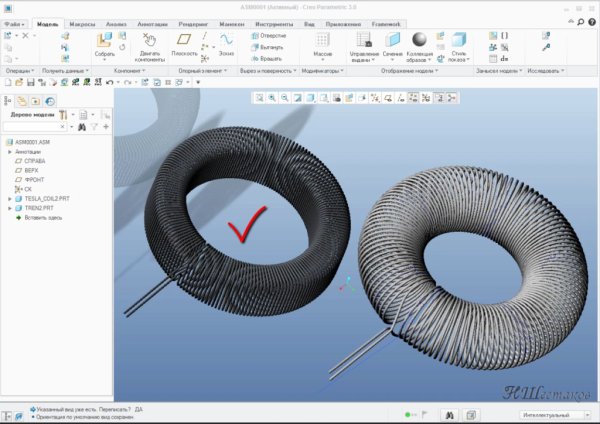Viewport: 600px width, 424px height.
Task: Switch to the Аннотации ribbon tab
Action: 152,24
